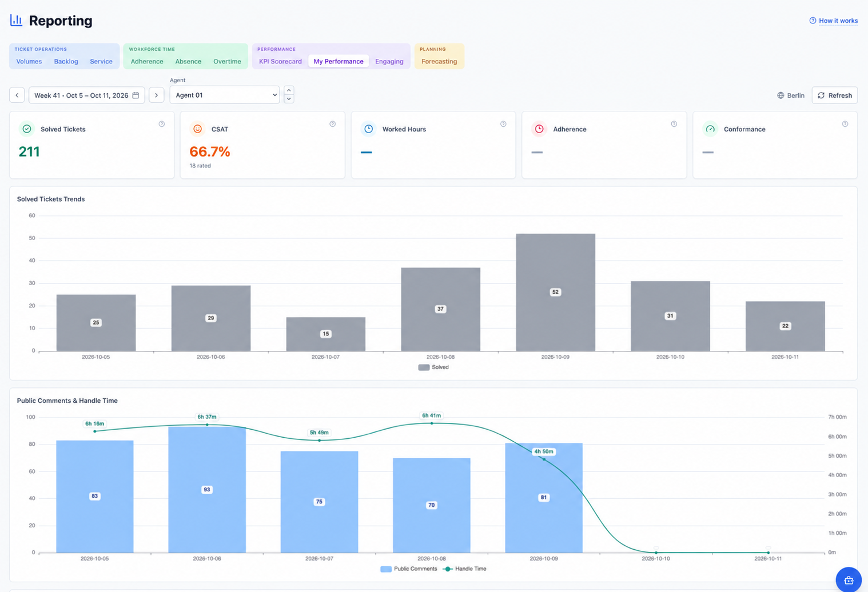Open the CSAT help tooltip icon
Screen dimensions: 868x592
coord(333,124)
